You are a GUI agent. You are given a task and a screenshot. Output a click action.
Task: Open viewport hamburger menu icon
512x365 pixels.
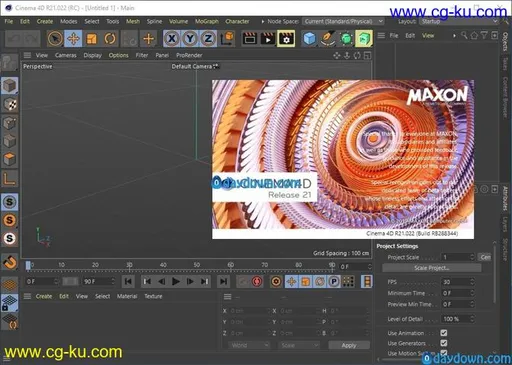tap(27, 55)
